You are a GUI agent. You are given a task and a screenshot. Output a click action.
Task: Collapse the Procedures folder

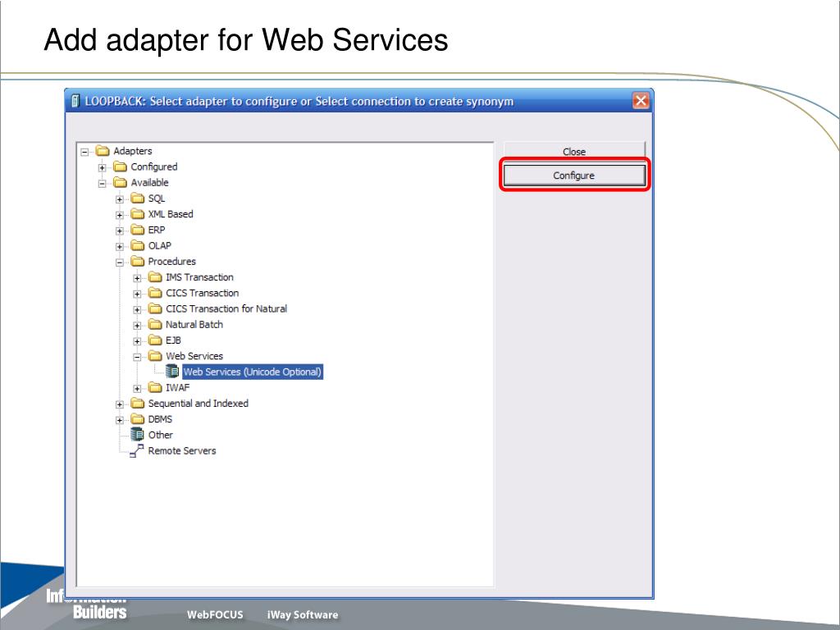coord(120,262)
